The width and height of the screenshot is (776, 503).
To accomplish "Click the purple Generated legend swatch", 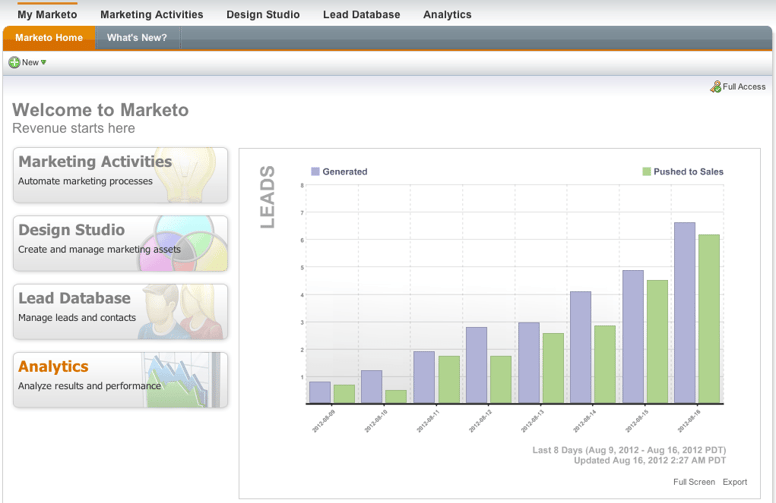I will [315, 172].
